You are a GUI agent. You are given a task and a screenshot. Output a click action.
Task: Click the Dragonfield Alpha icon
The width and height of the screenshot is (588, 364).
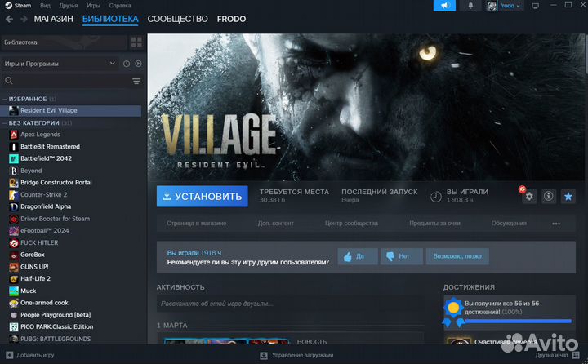click(14, 207)
